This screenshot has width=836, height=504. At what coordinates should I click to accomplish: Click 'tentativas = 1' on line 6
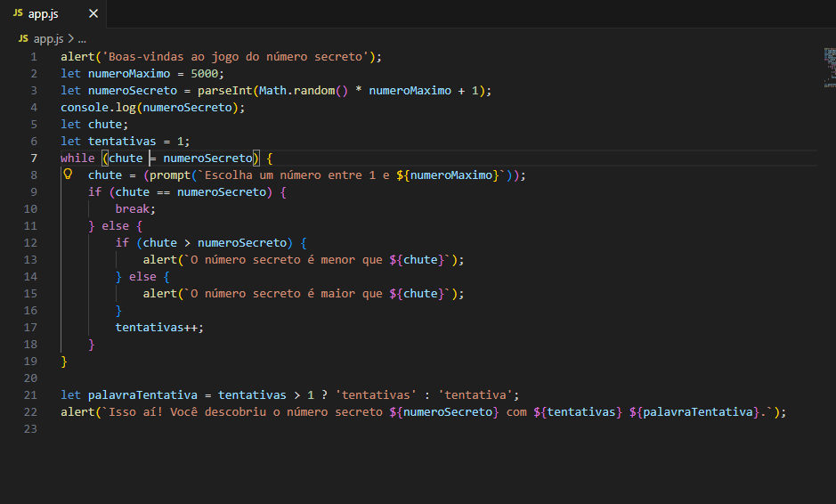pyautogui.click(x=135, y=142)
